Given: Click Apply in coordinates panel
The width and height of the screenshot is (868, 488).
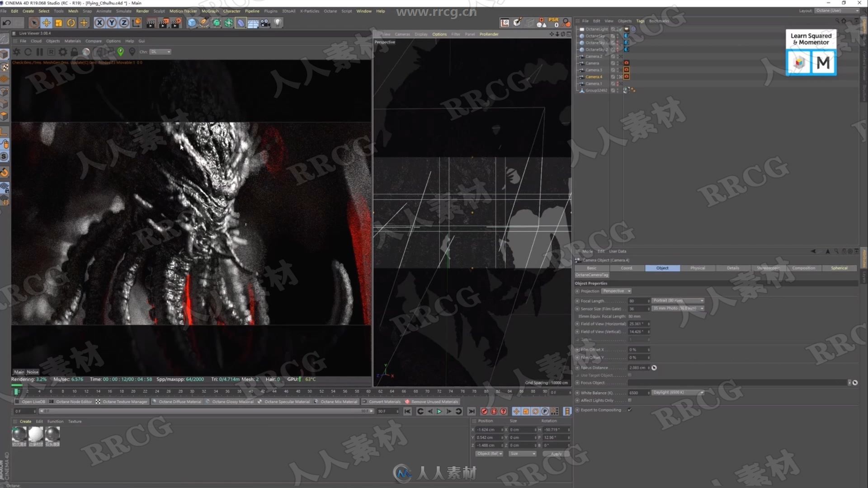Looking at the screenshot, I should [x=556, y=454].
